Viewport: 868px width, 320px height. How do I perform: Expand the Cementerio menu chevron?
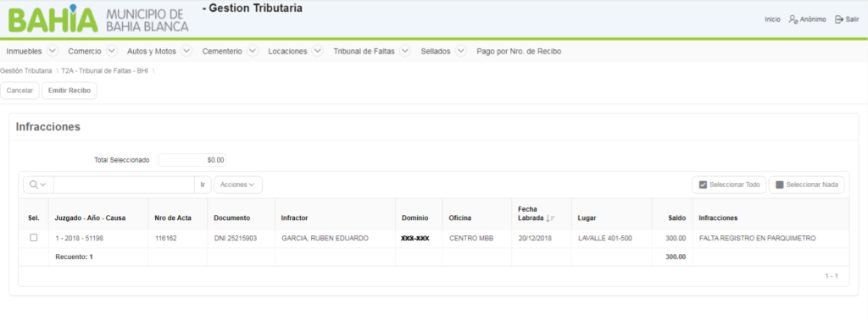(x=253, y=51)
